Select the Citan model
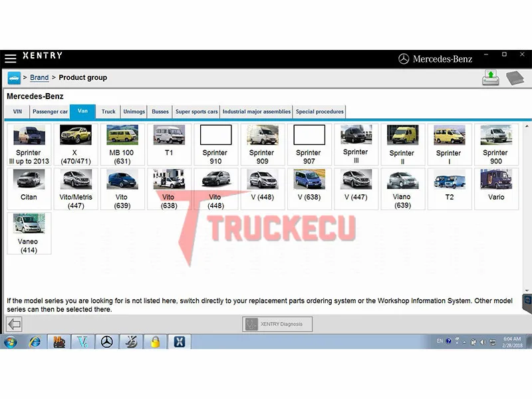This screenshot has width=532, height=399. coord(29,189)
